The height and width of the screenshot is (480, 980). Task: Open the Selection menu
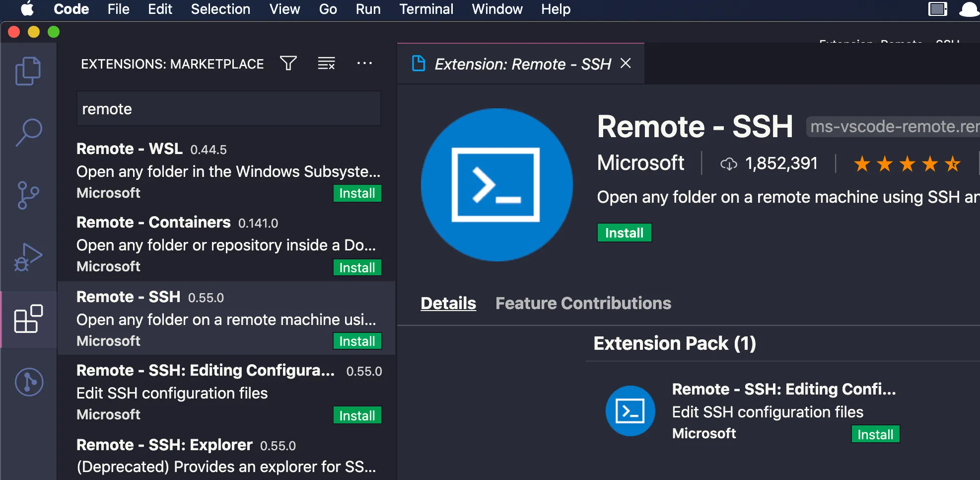[220, 9]
